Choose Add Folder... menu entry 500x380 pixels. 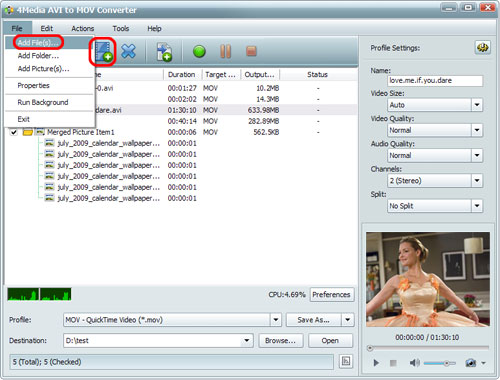[x=49, y=56]
